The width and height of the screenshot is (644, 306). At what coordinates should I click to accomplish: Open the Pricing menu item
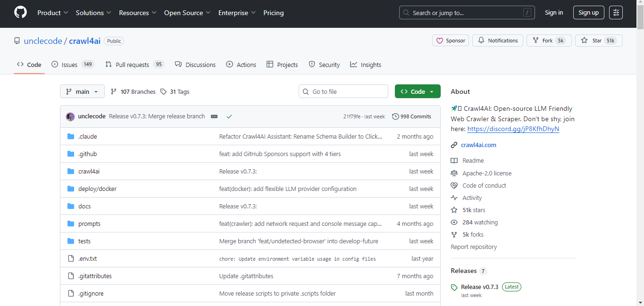pyautogui.click(x=273, y=13)
